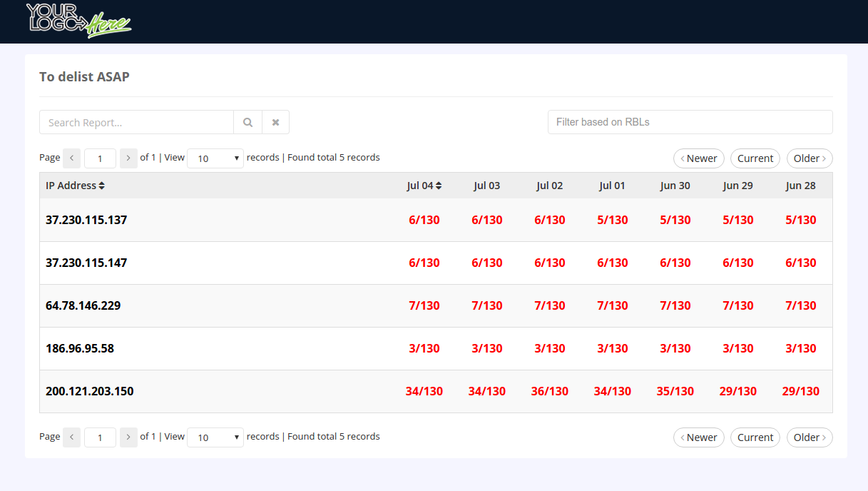This screenshot has width=868, height=491.
Task: Click the Jul 03 column header
Action: click(487, 186)
